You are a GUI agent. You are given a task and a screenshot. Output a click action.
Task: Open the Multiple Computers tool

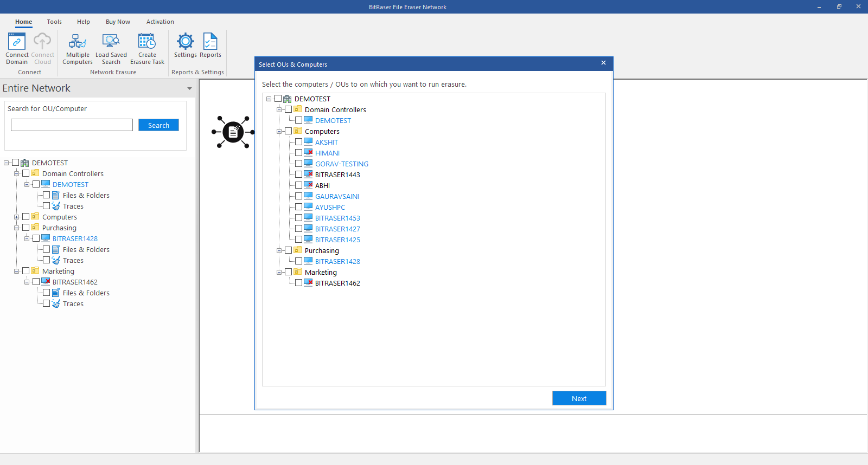click(x=78, y=48)
